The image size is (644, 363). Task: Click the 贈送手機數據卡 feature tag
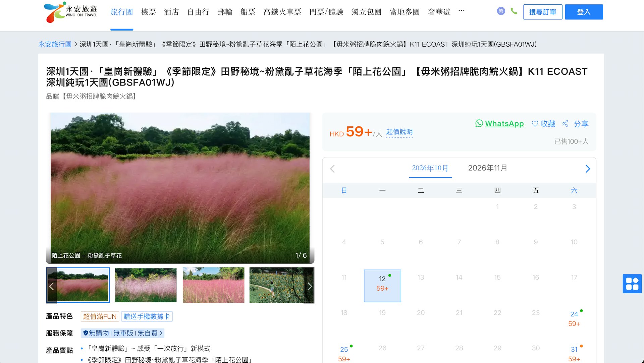pyautogui.click(x=147, y=316)
